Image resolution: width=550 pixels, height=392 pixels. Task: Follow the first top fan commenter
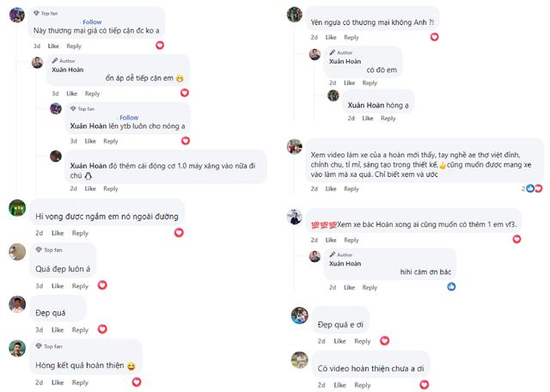[92, 21]
